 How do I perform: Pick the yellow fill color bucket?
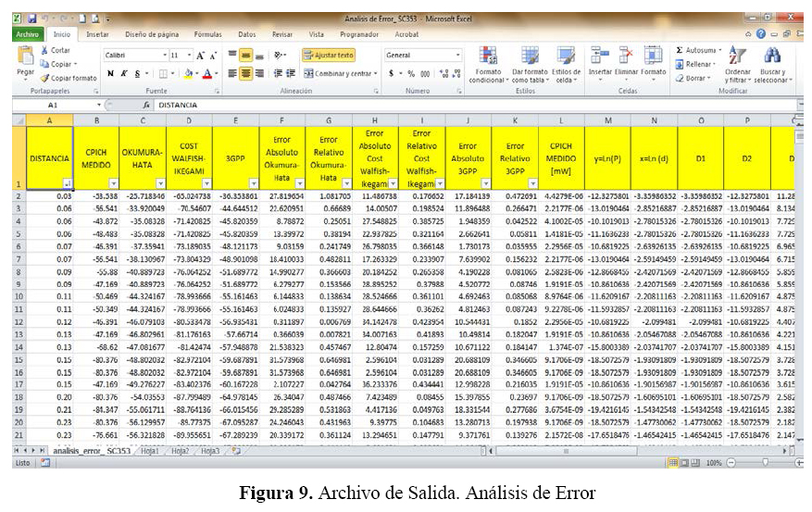coord(188,73)
